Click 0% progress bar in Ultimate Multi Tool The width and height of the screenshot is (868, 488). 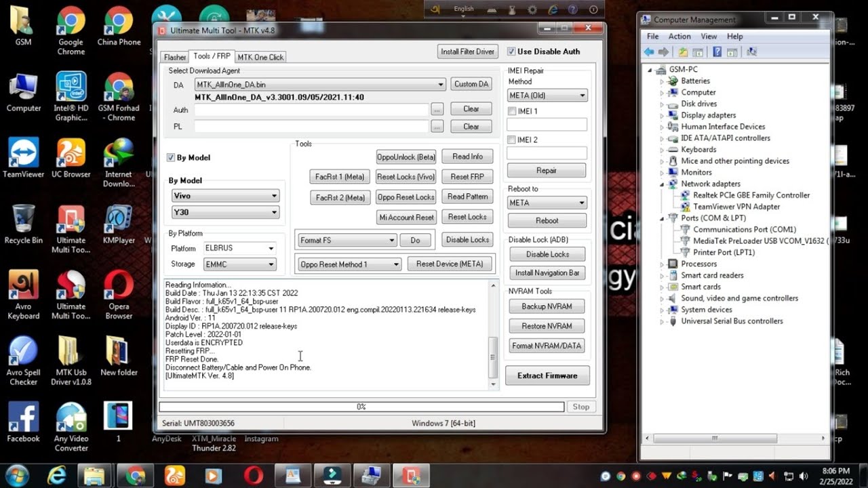[x=361, y=407]
